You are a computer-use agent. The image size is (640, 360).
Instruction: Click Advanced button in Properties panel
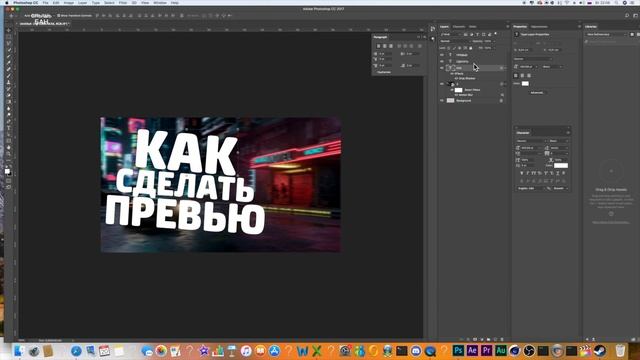click(x=537, y=93)
